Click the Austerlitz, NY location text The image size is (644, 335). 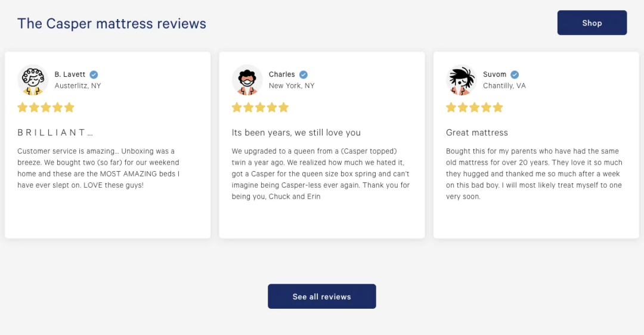tap(78, 86)
